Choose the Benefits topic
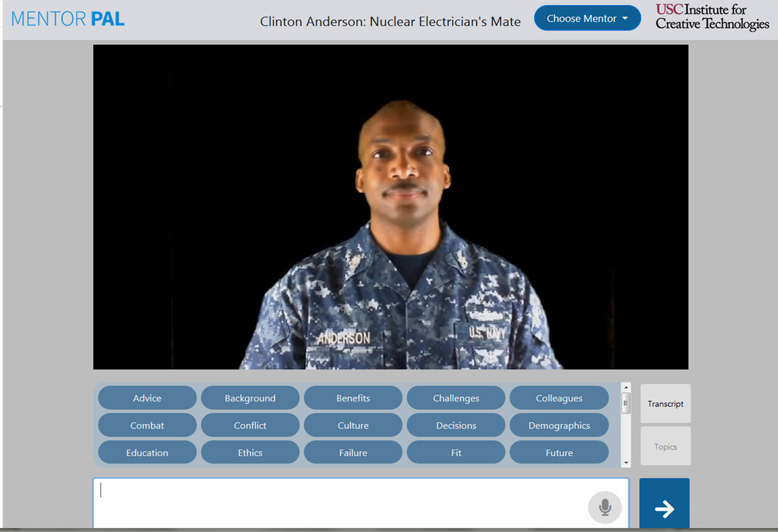The image size is (778, 532). pos(353,398)
